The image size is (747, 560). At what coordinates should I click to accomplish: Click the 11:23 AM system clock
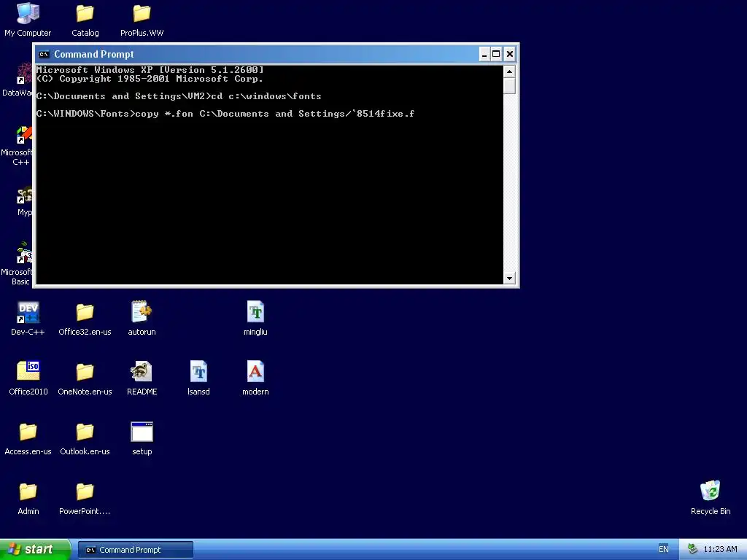(720, 549)
